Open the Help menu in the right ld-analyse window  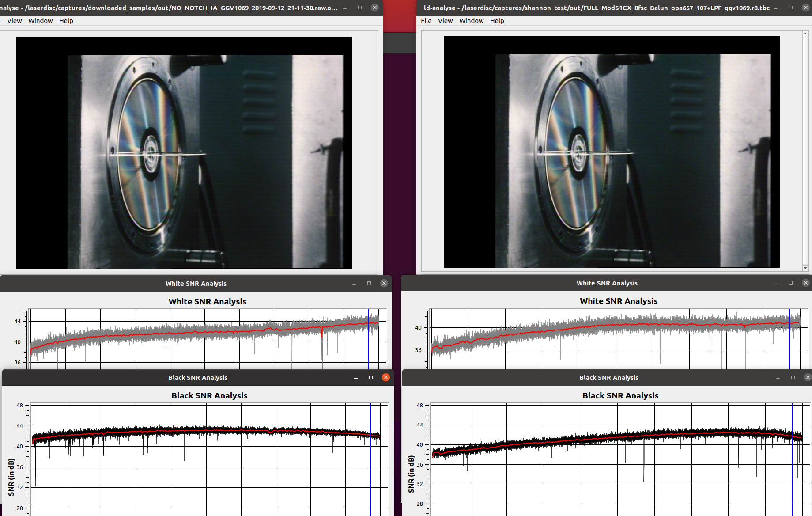point(497,21)
